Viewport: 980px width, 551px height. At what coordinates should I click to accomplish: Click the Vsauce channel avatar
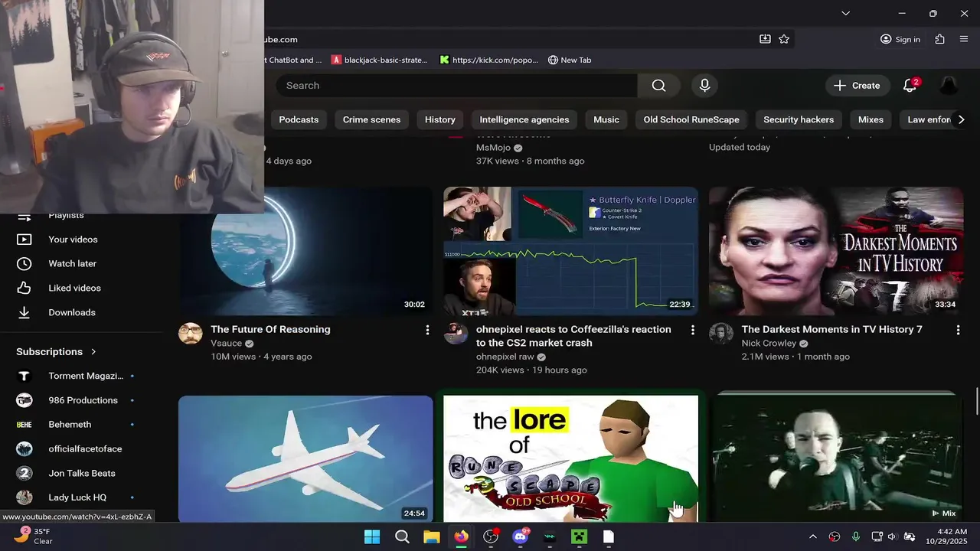tap(191, 334)
